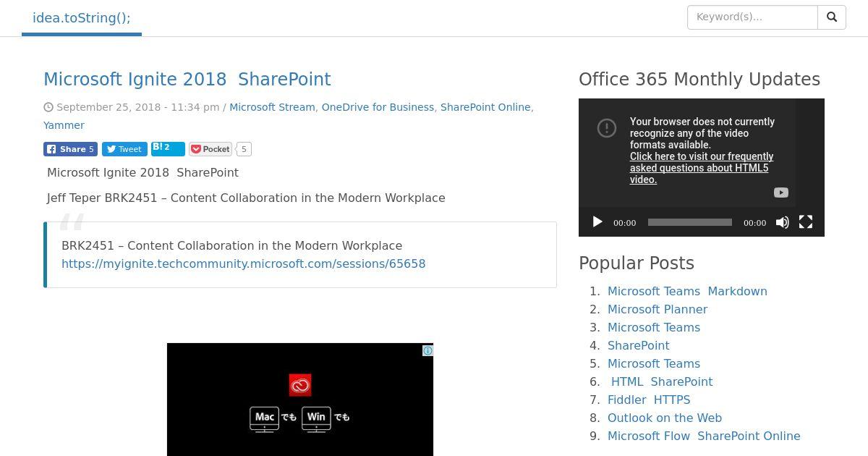
Task: Open the Microsoft Planner popular post
Action: [x=658, y=309]
